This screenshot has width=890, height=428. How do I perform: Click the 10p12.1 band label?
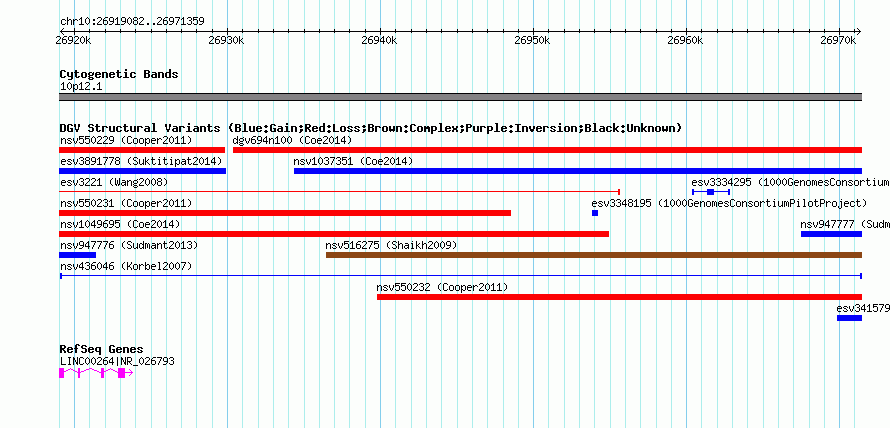click(81, 87)
